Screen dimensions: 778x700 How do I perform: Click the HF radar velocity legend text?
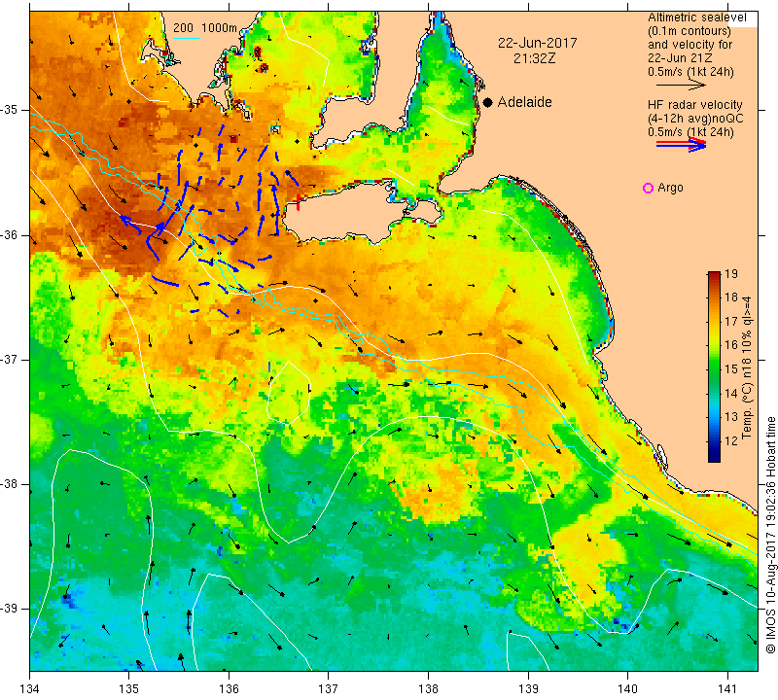pos(695,105)
